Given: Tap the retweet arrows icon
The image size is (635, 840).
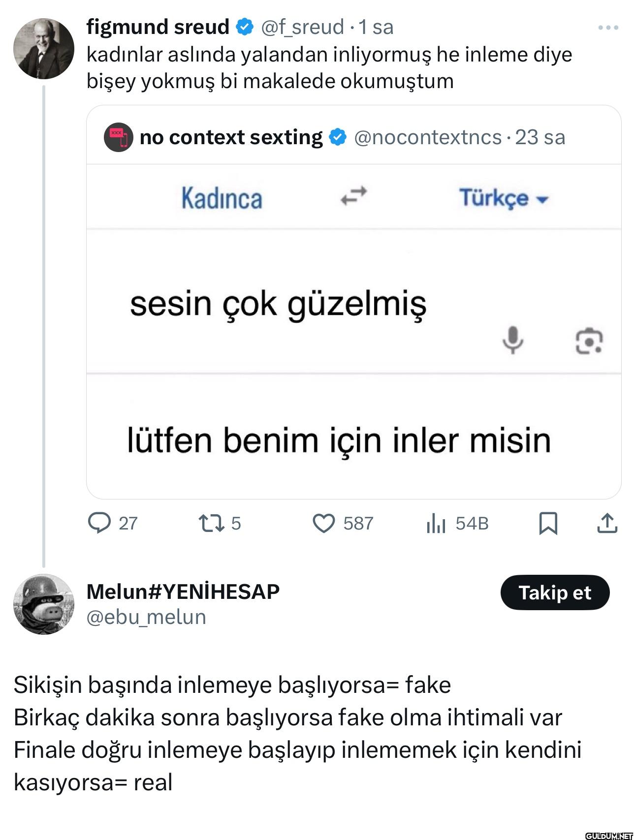Looking at the screenshot, I should (x=211, y=523).
